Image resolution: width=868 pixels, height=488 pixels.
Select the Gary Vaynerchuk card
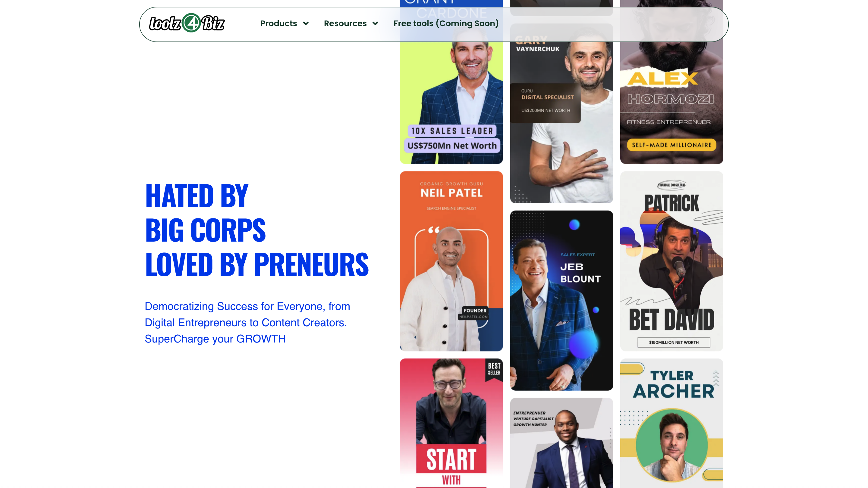coord(561,113)
